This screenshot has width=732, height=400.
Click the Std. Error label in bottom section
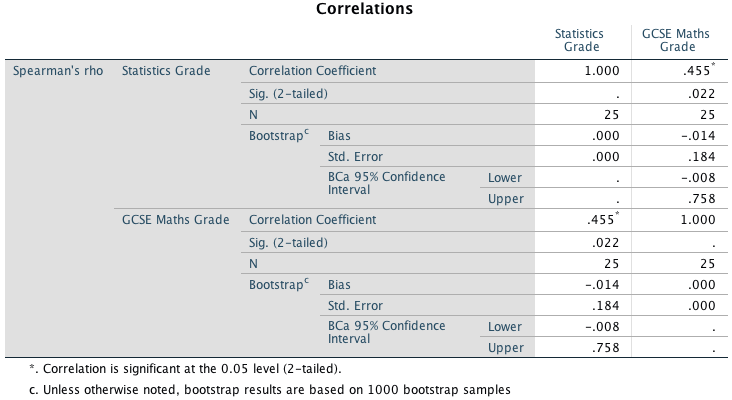tap(355, 305)
